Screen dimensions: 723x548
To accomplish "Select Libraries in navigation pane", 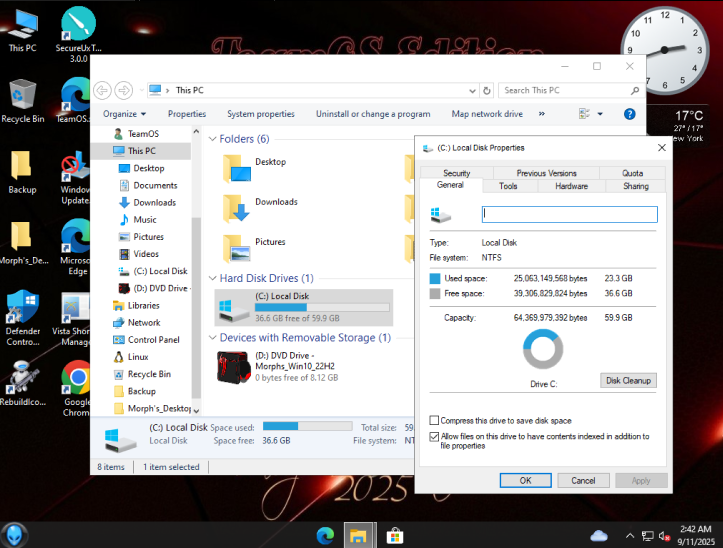I will pos(136,306).
